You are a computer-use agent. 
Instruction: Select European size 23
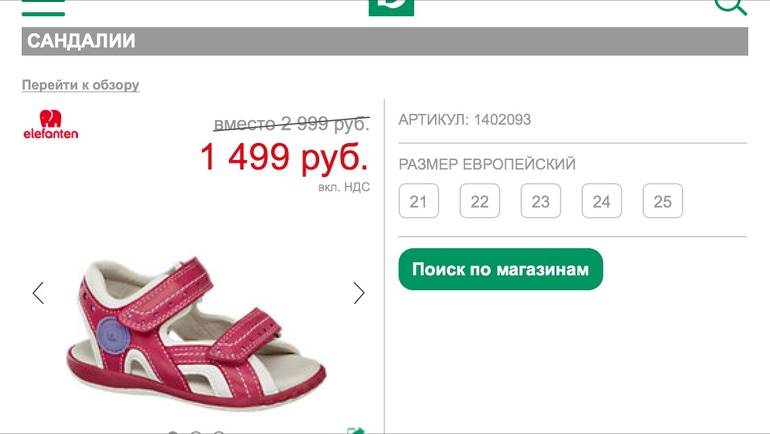tap(541, 201)
